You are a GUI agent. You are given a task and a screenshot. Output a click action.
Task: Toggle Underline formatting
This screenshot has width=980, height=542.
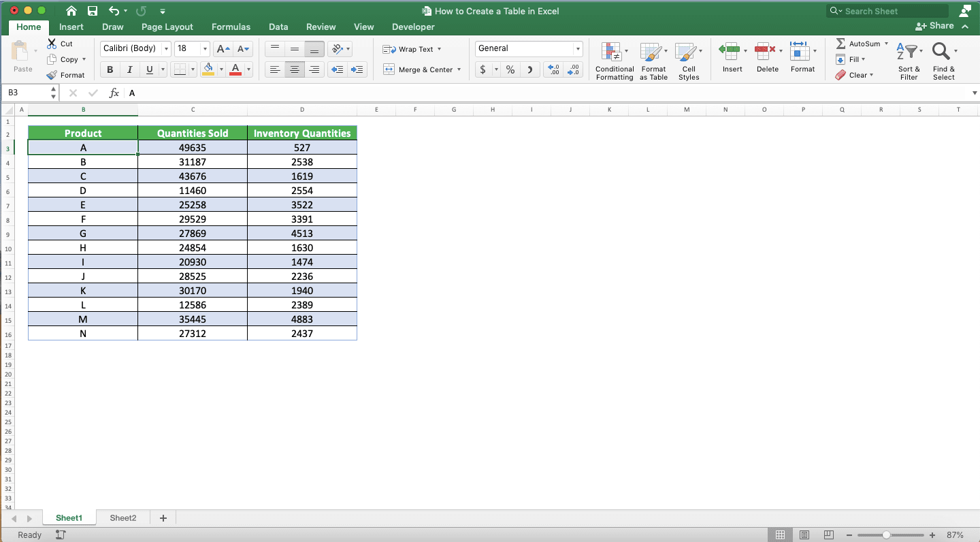click(149, 69)
